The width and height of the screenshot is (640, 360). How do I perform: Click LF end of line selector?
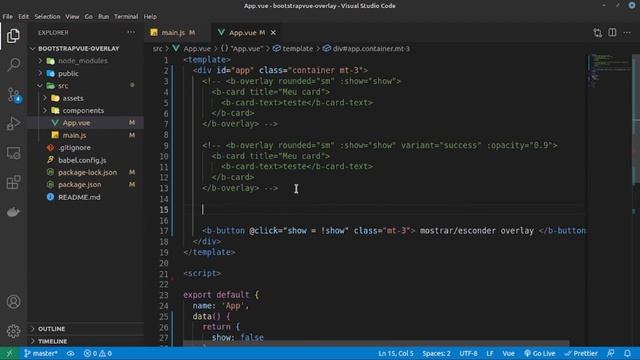pyautogui.click(x=490, y=353)
